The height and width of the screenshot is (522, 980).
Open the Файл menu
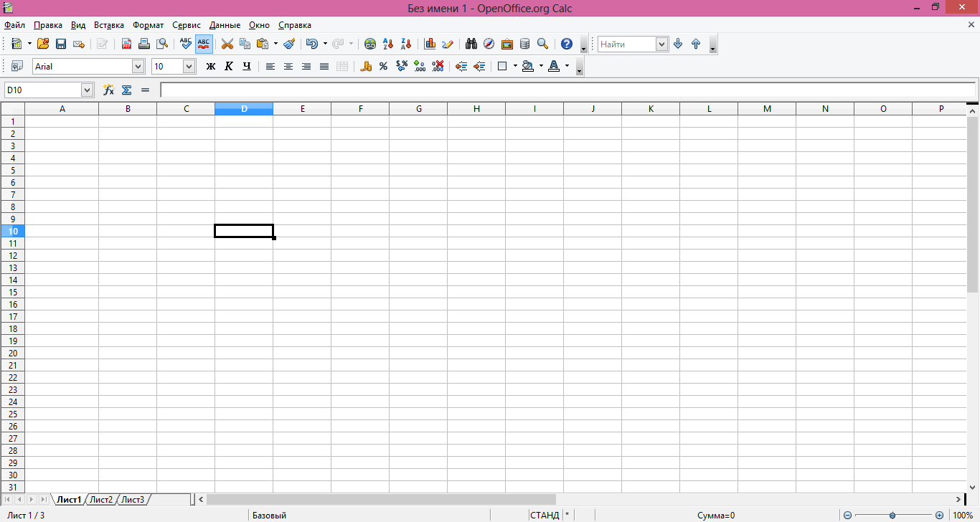14,24
